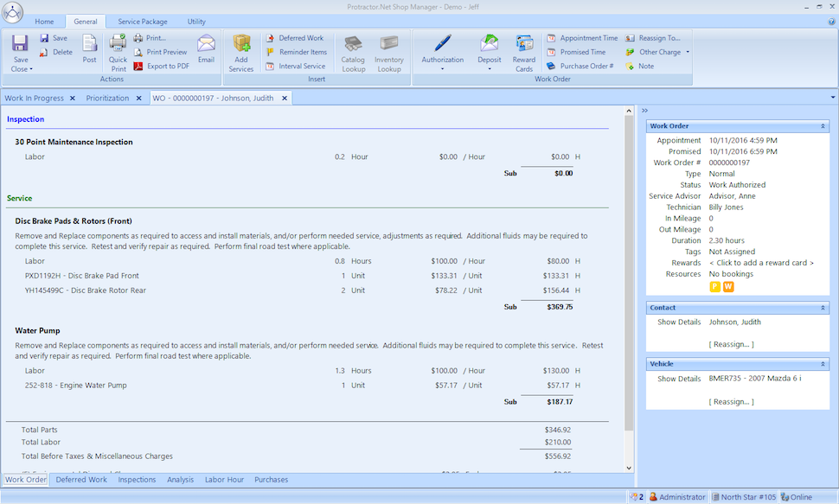Click the vertical scrollbar up arrow
Viewport: 839px width, 504px height.
coord(629,111)
